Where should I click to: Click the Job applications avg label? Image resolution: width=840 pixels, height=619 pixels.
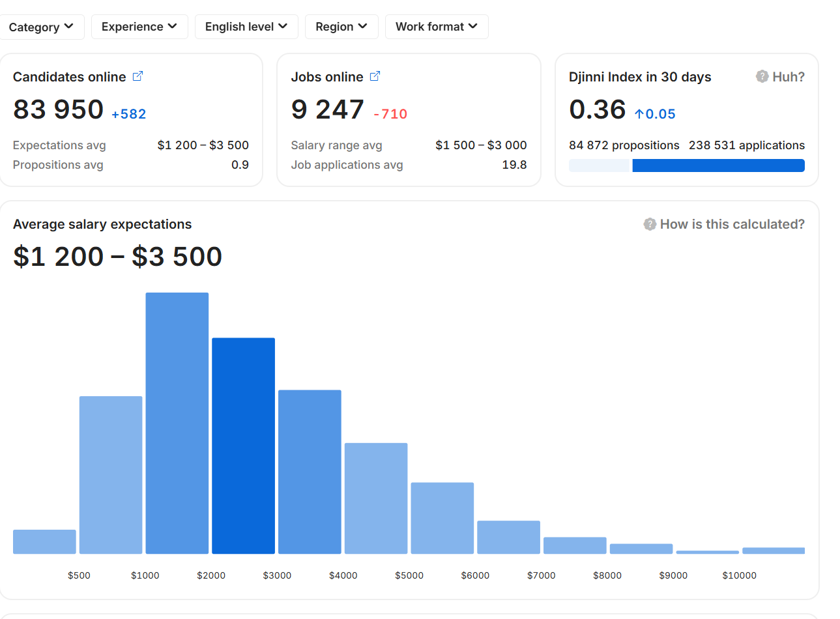coord(347,165)
